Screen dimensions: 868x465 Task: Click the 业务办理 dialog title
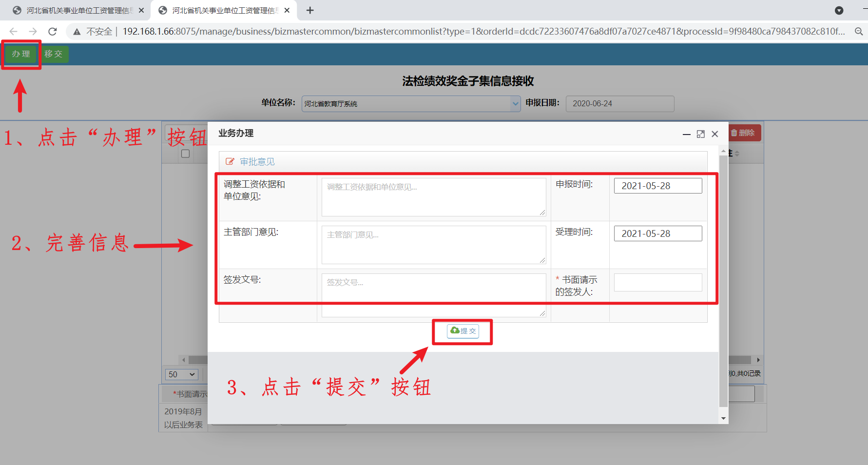coord(236,133)
